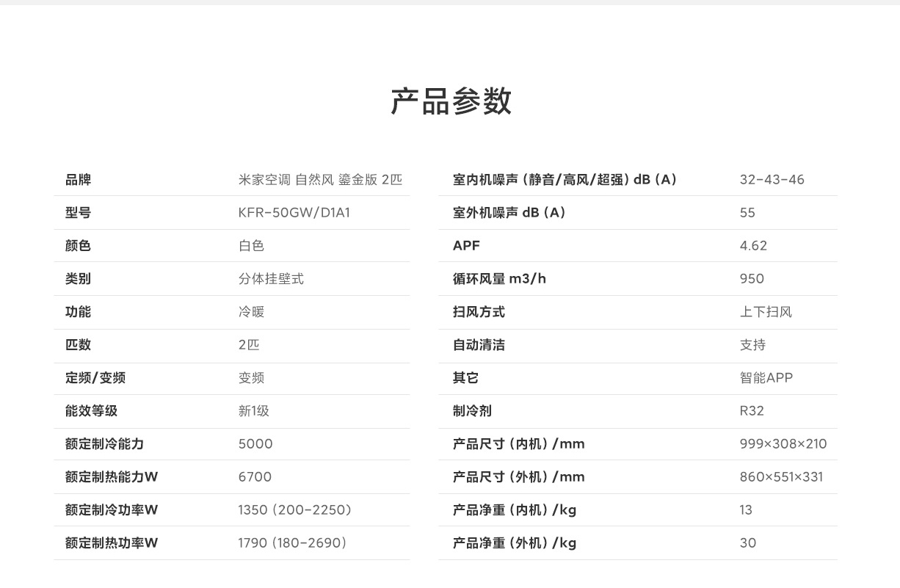The height and width of the screenshot is (588, 900).
Task: Click the 上下扫风 value
Action: pos(766,312)
